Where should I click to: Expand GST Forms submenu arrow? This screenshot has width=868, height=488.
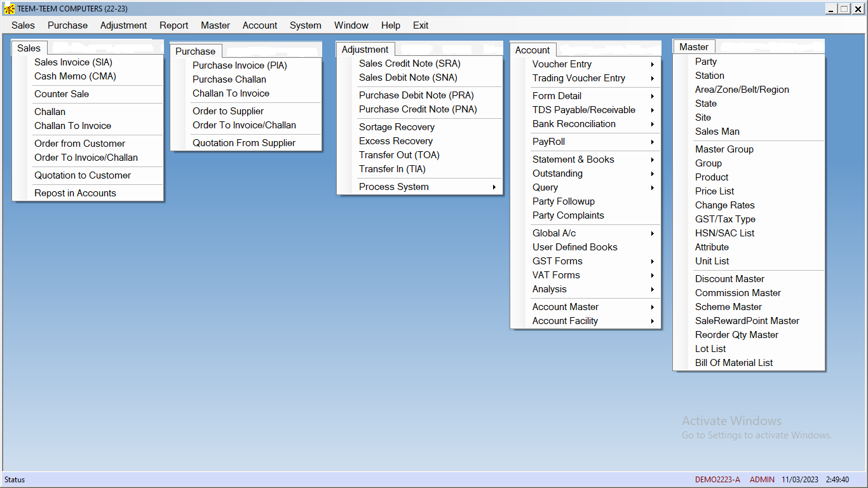652,261
